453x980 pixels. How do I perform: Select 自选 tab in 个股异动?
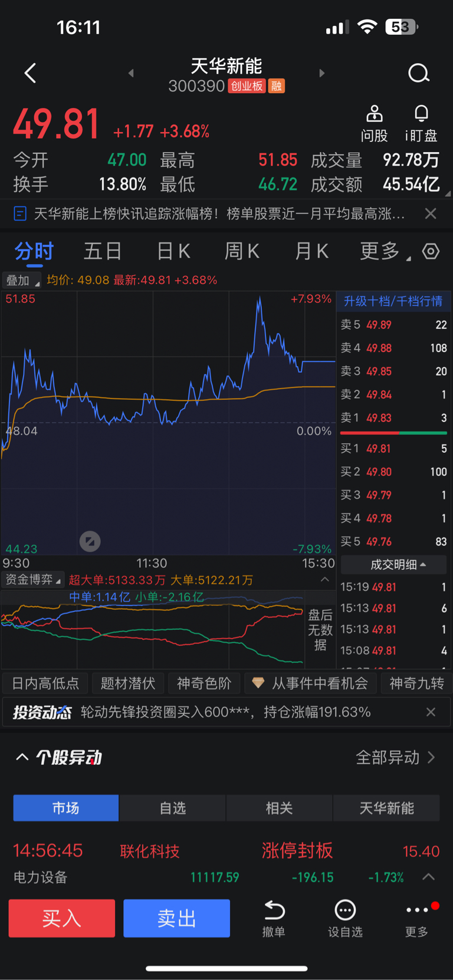tap(173, 808)
